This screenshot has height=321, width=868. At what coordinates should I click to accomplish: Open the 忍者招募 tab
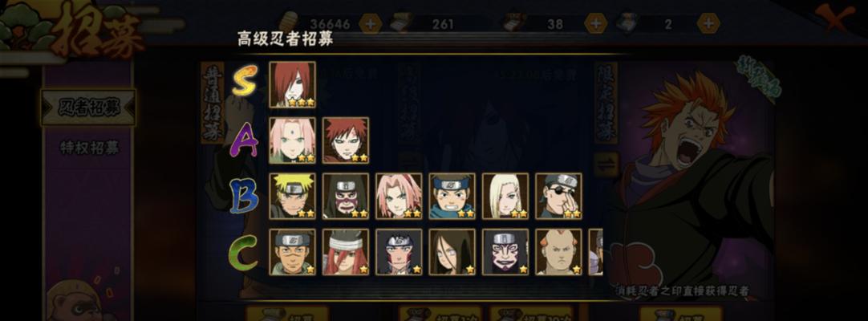point(88,108)
